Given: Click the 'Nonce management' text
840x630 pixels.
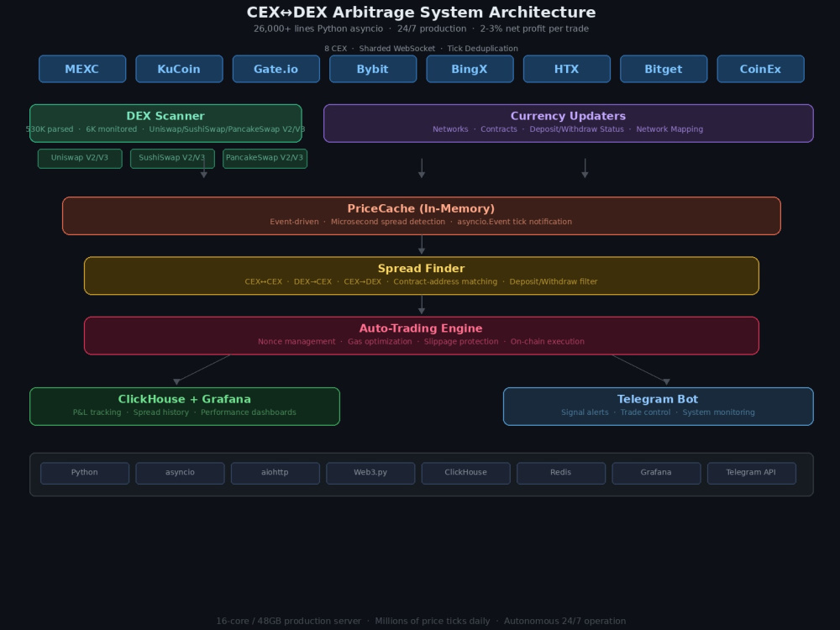Looking at the screenshot, I should 297,342.
